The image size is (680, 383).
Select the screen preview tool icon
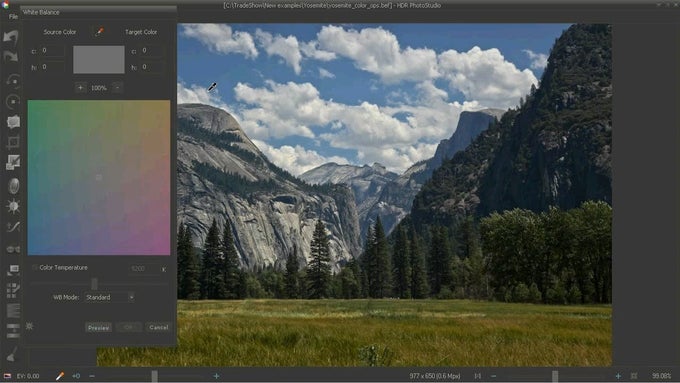click(13, 270)
